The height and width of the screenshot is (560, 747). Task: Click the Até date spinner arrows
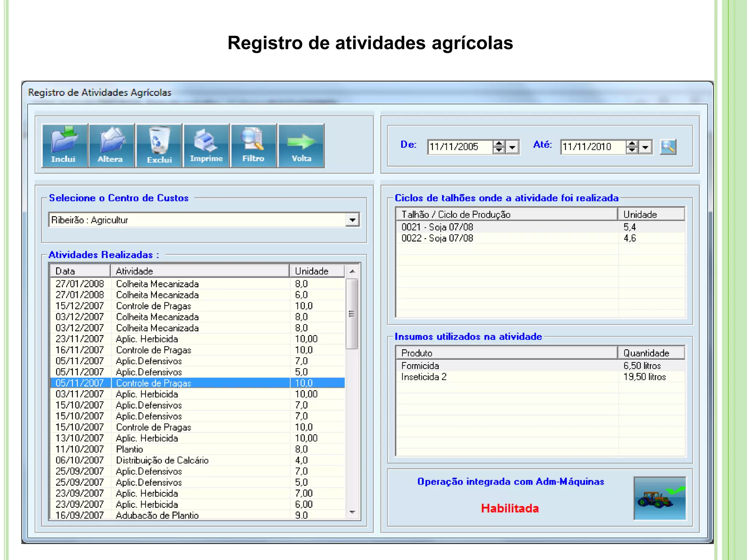[632, 147]
